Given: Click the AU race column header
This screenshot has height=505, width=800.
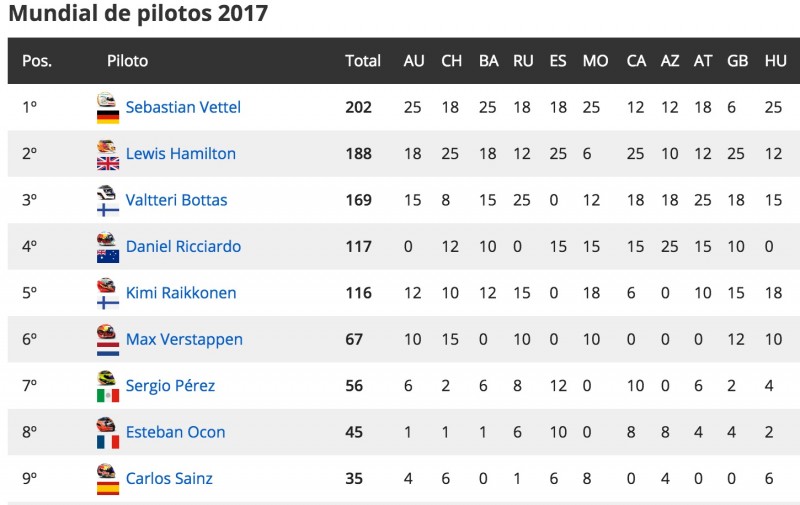Looking at the screenshot, I should 414,61.
